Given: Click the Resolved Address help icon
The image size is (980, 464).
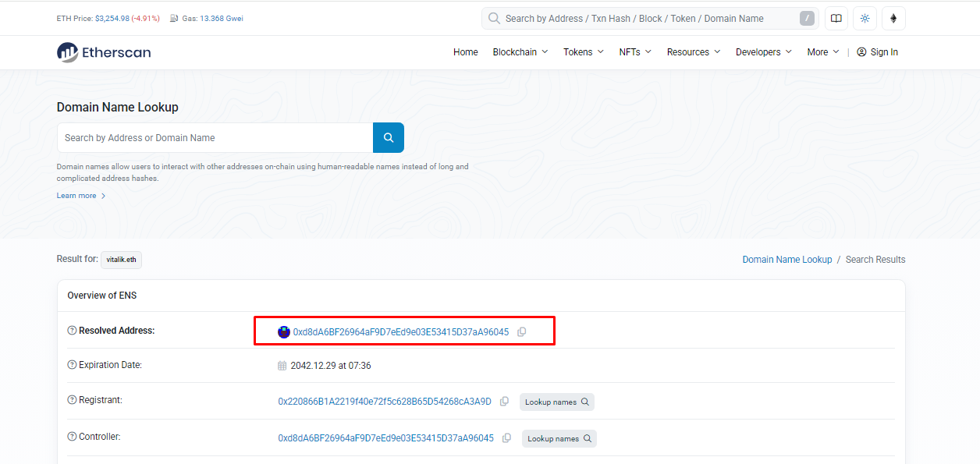Looking at the screenshot, I should tap(72, 331).
